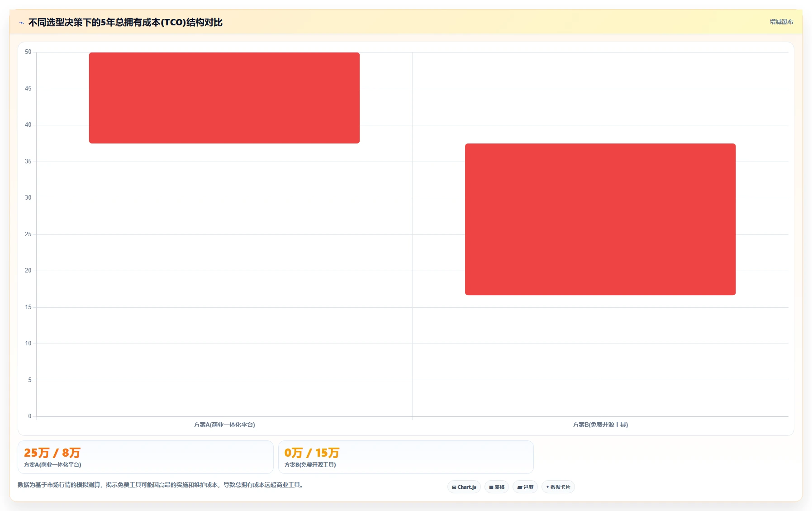Click the y-axis tick label 45

[28, 88]
